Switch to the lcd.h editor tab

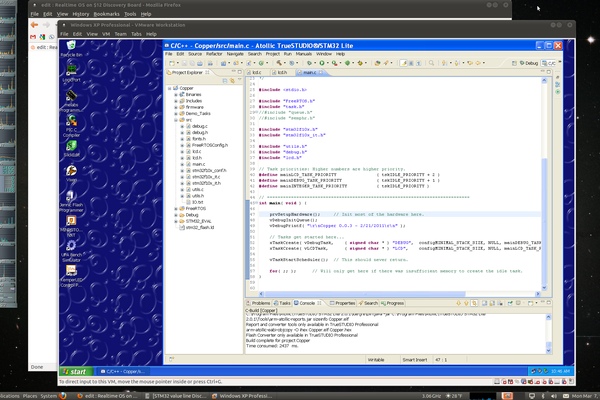click(282, 72)
